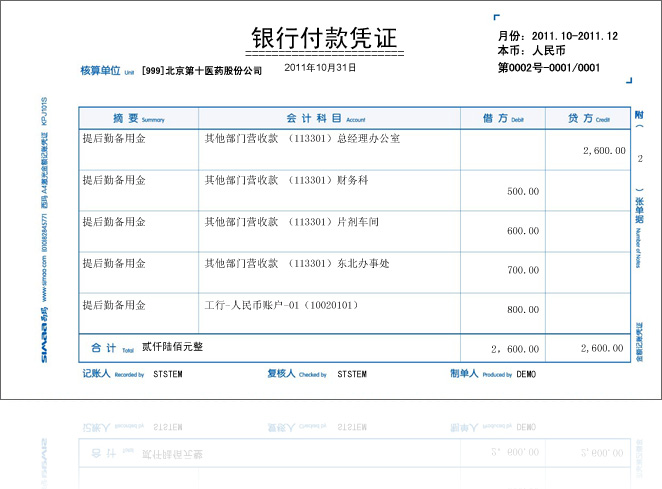
Task: Select producer name DEMO
Action: tap(526, 374)
